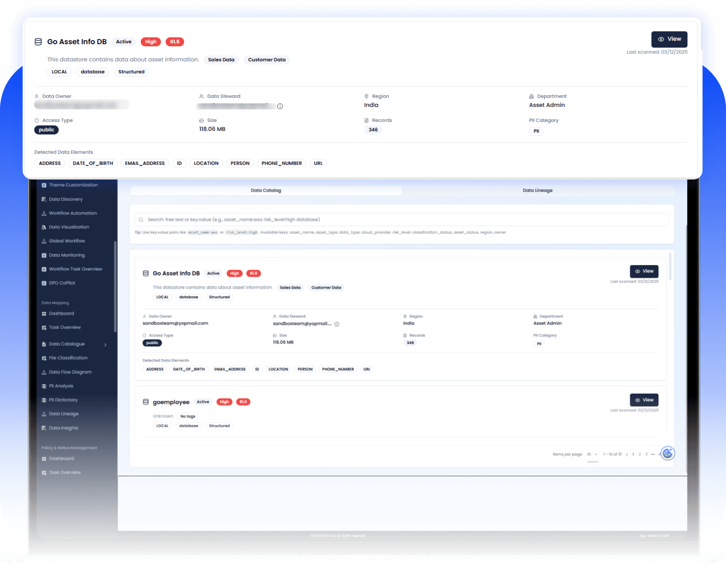Click info icon beside blurred Data Steward value

click(x=280, y=106)
